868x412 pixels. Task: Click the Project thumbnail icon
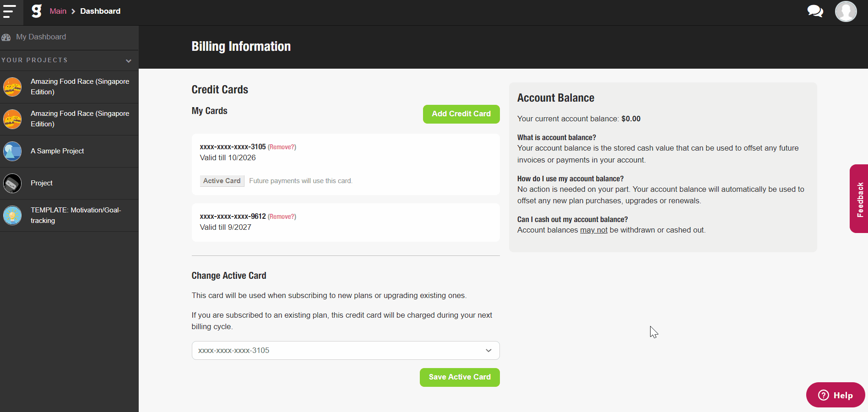[x=12, y=183]
